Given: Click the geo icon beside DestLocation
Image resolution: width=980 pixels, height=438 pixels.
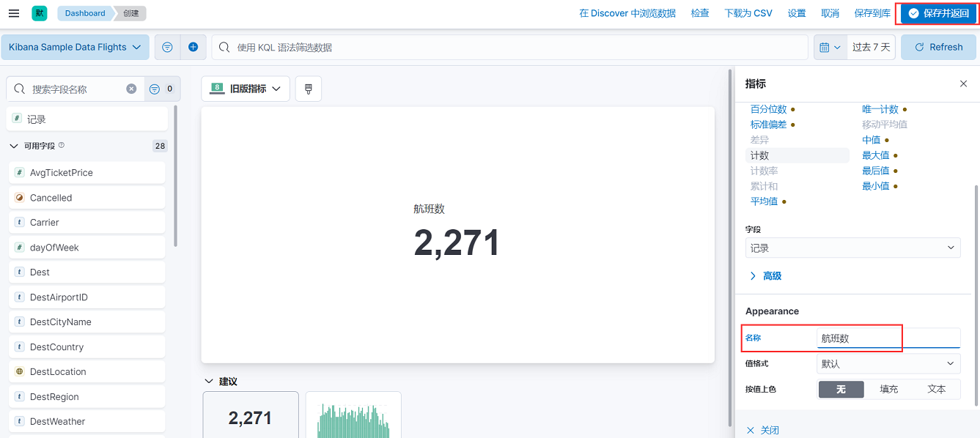Looking at the screenshot, I should click(x=20, y=372).
